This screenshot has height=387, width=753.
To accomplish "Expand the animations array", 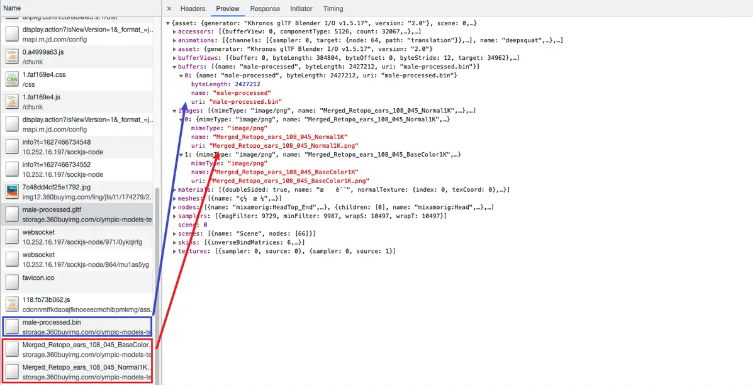I will 174,41.
